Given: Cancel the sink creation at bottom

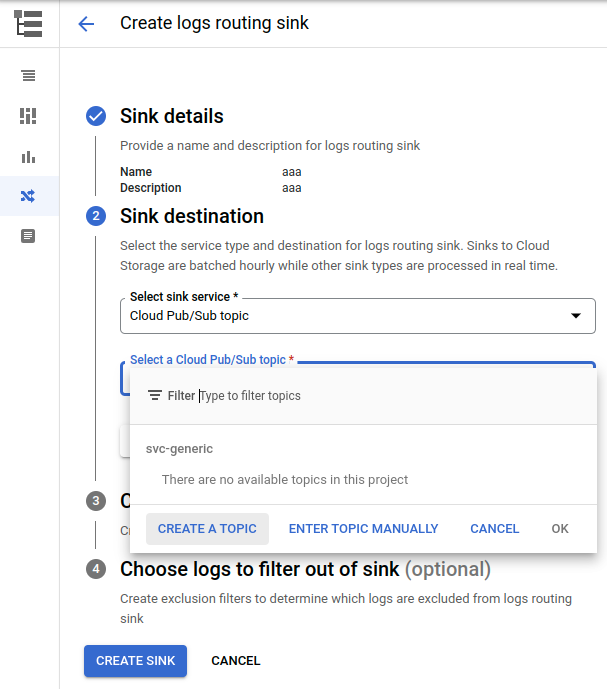Looking at the screenshot, I should pos(235,661).
